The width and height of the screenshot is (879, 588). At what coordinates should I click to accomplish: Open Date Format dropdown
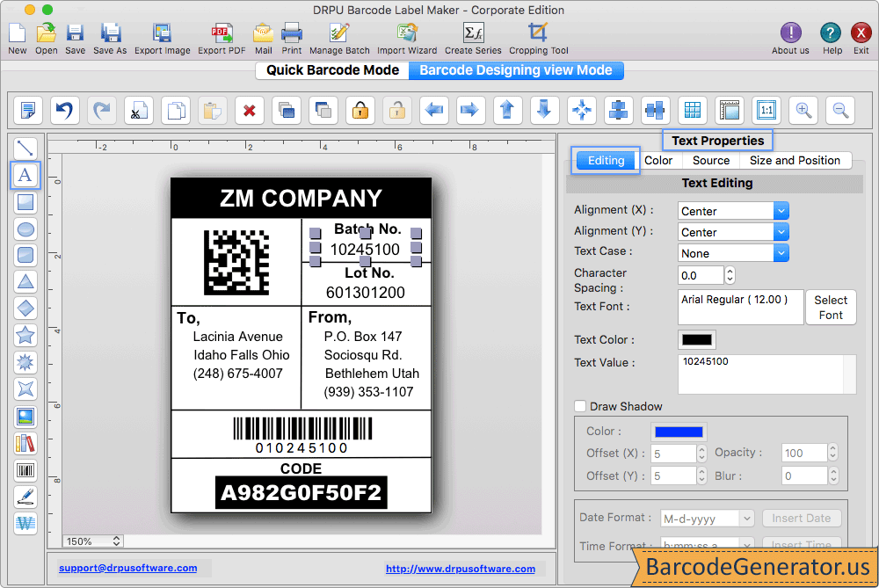click(708, 519)
